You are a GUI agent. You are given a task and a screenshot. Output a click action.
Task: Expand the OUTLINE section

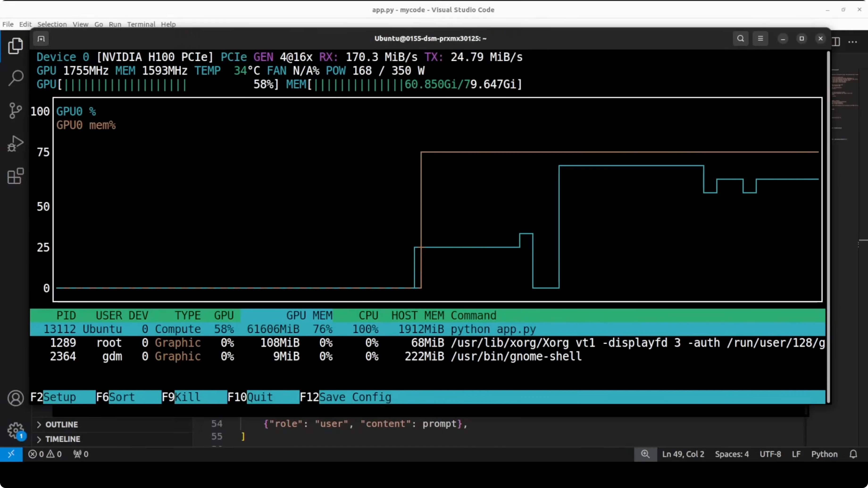click(x=61, y=424)
